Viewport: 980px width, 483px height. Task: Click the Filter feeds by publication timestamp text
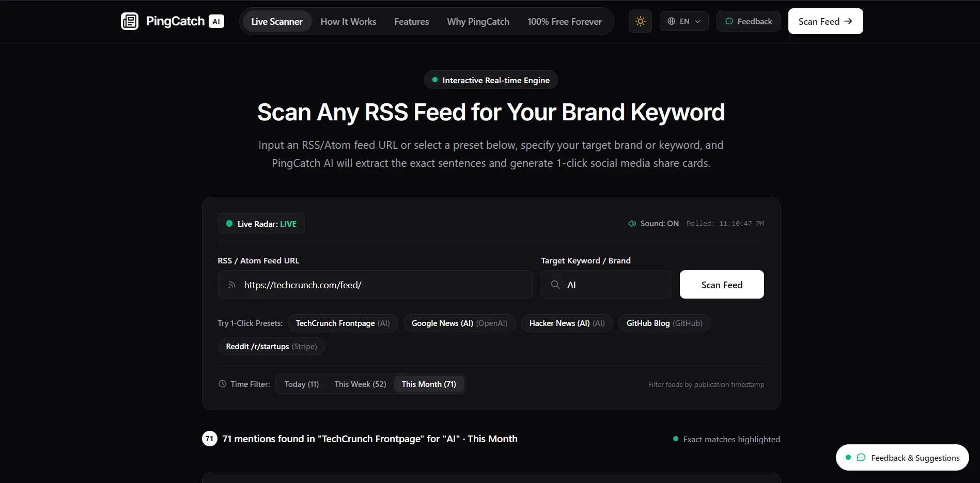tap(706, 384)
